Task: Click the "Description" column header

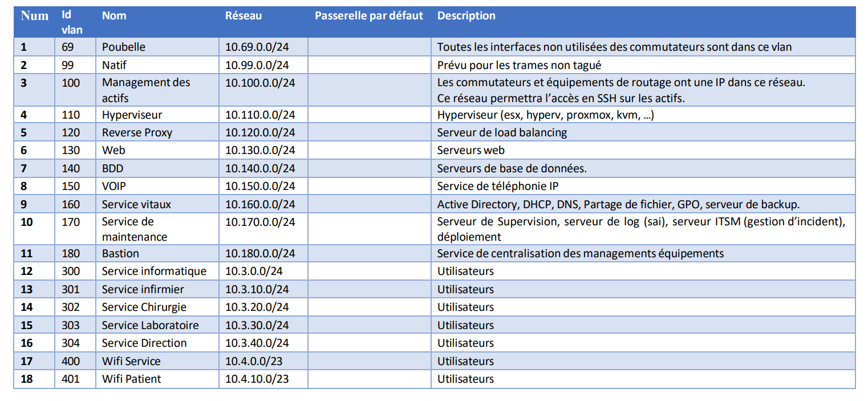Action: (466, 16)
